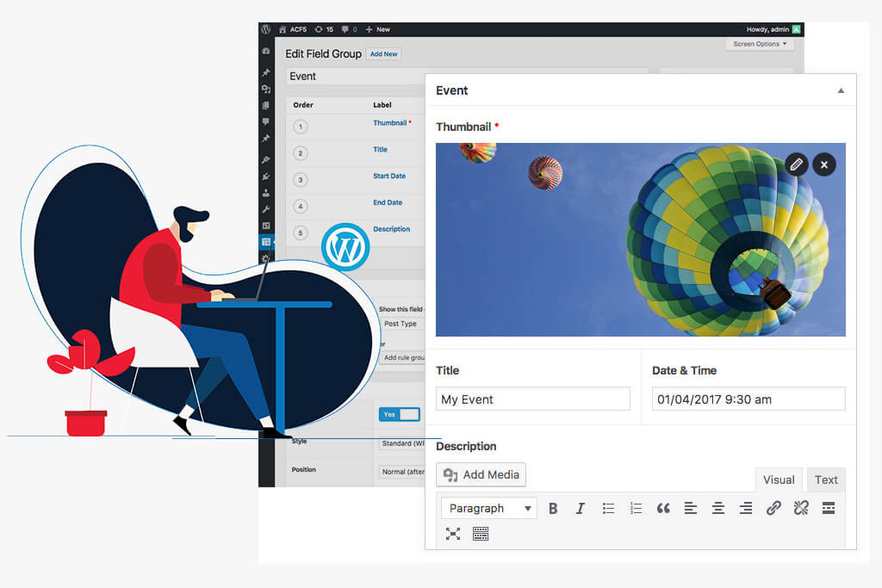Open the Description field label link
This screenshot has height=588, width=882.
coord(392,229)
